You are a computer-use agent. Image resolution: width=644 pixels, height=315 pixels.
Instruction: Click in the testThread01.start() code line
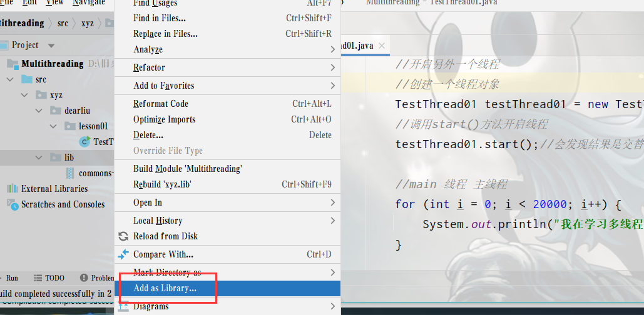click(467, 144)
